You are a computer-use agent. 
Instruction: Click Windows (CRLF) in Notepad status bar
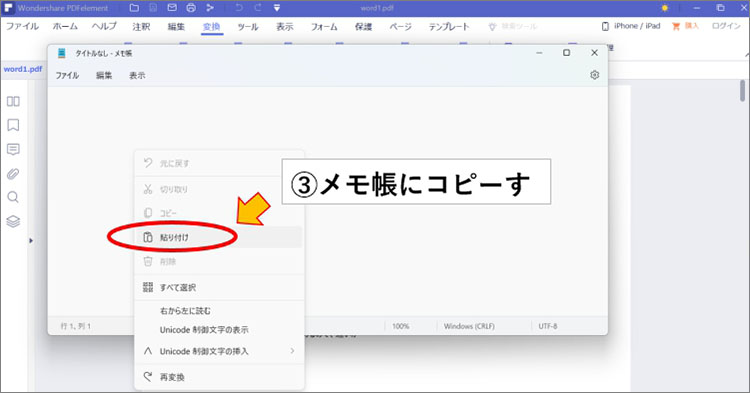pyautogui.click(x=469, y=326)
